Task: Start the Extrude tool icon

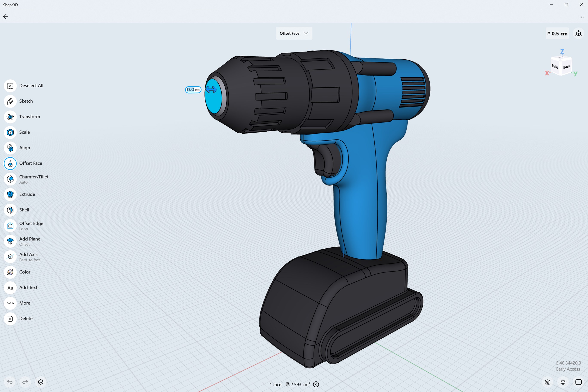Action: [x=10, y=194]
